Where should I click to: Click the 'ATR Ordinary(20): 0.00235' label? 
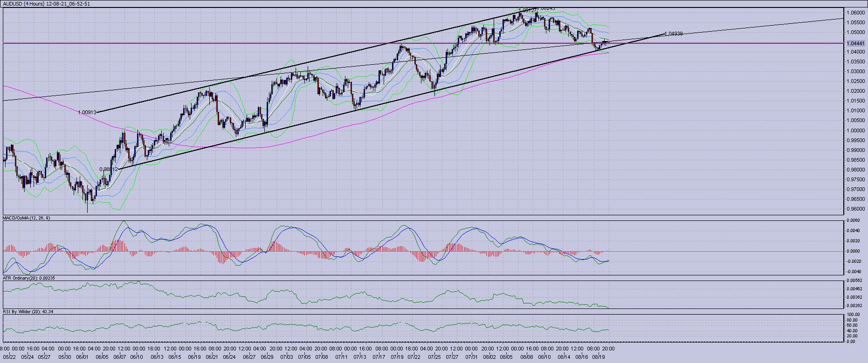point(29,278)
